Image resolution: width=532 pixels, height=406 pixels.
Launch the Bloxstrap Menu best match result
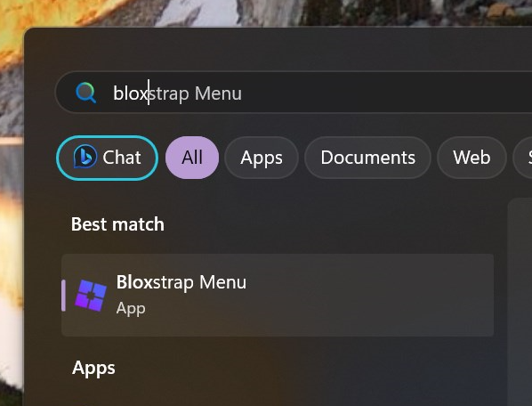[278, 295]
